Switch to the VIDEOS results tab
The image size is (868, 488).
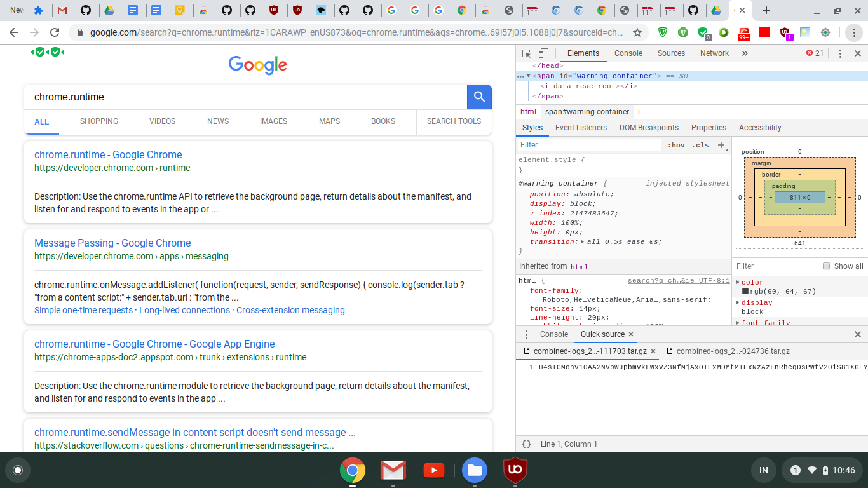[162, 121]
